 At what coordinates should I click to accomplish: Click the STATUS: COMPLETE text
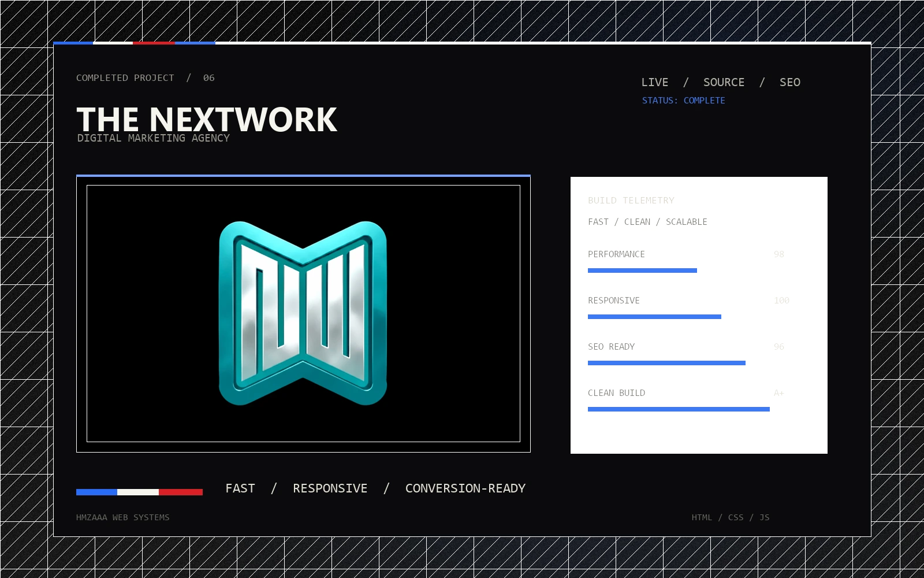[x=683, y=101]
